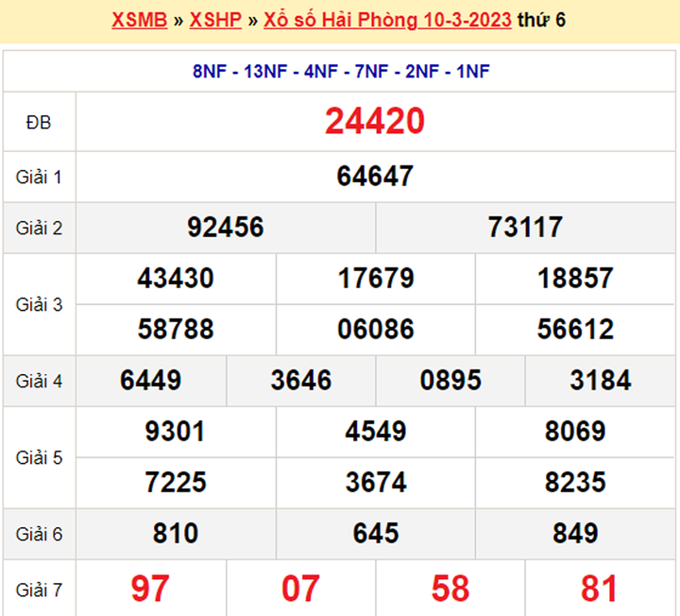Click Giải 3 number 06086
Viewport: 680px width, 616px height.
[x=375, y=329]
